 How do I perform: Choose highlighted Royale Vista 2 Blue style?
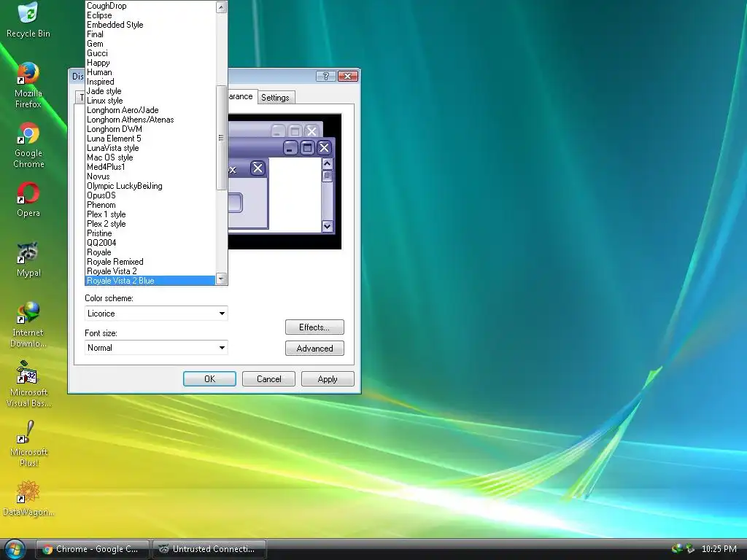(x=150, y=281)
